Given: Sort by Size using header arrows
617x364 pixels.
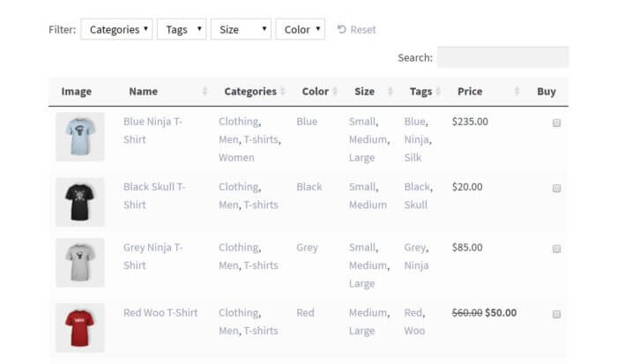Looking at the screenshot, I should pos(390,92).
